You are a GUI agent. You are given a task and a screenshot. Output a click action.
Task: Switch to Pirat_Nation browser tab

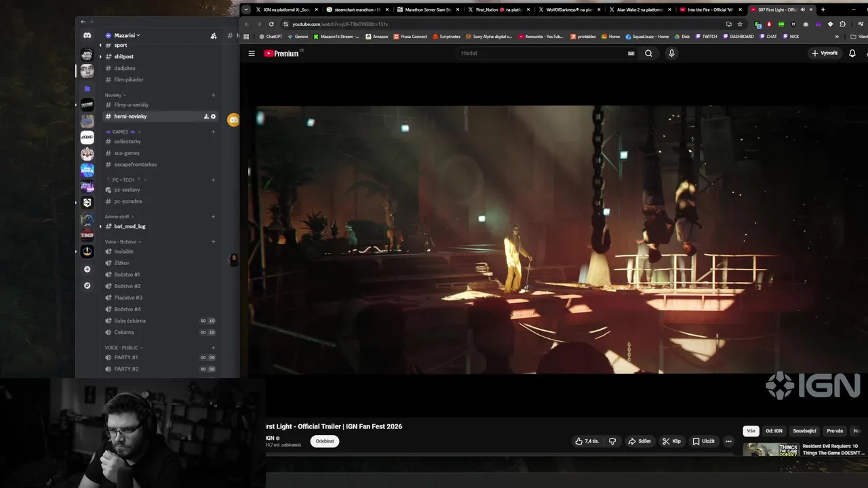tap(498, 9)
